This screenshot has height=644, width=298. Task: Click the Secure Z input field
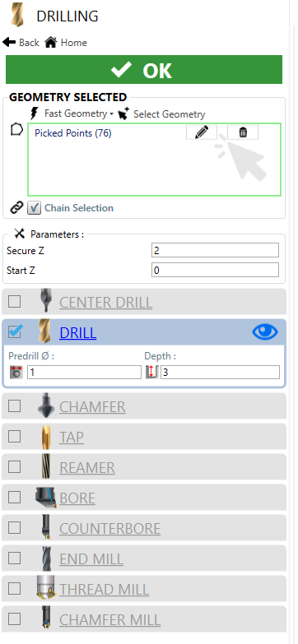(215, 250)
